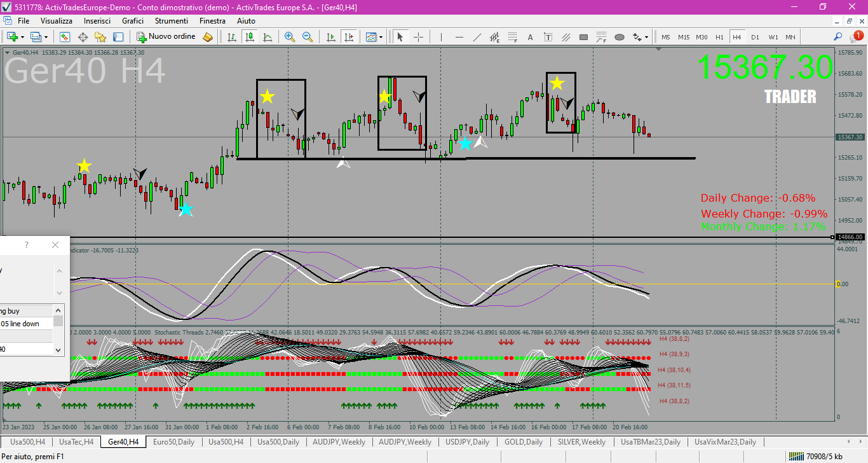
Task: Open the File menu
Action: [24, 21]
